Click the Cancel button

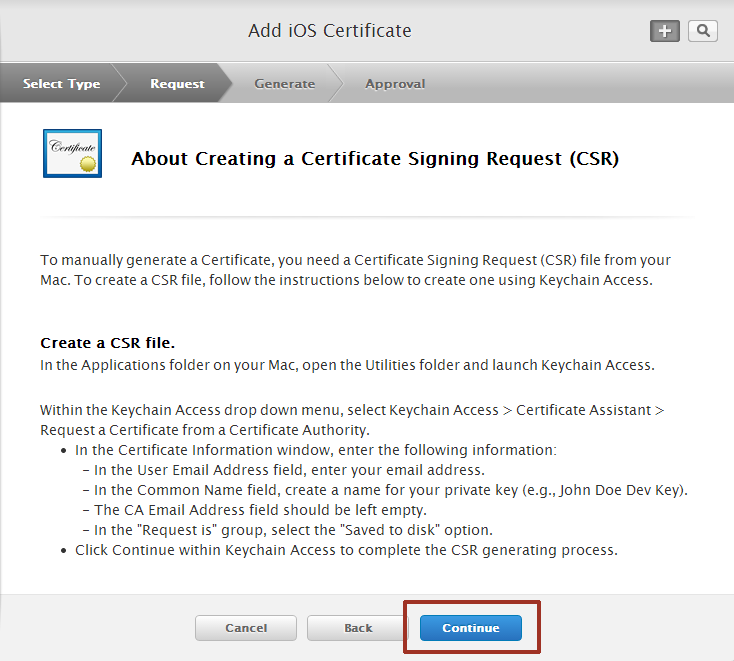tap(246, 628)
